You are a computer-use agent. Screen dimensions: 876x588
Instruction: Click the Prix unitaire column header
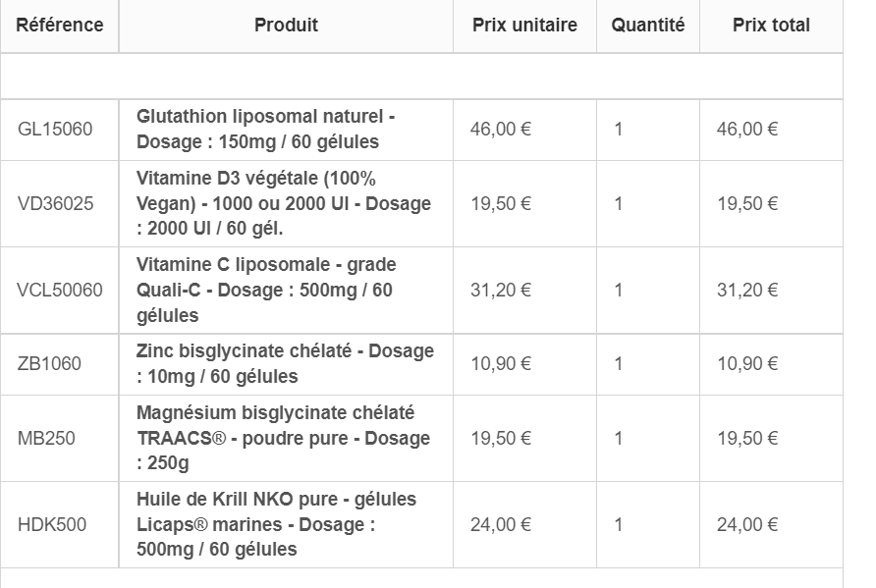[x=524, y=26]
